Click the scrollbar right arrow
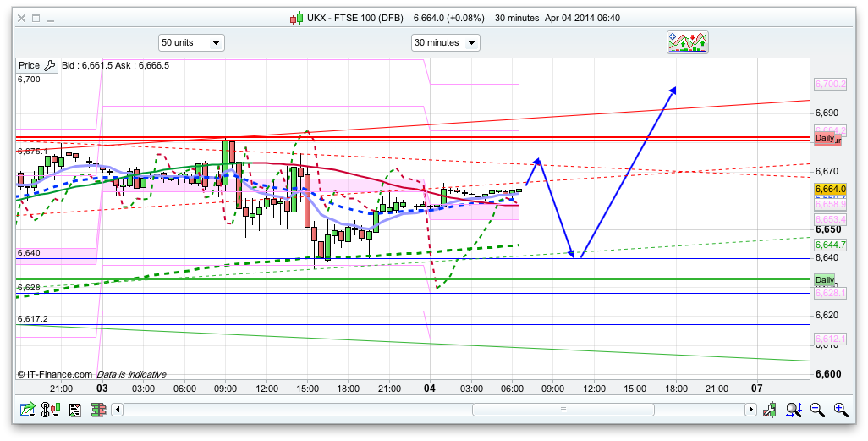The image size is (868, 441). 750,410
